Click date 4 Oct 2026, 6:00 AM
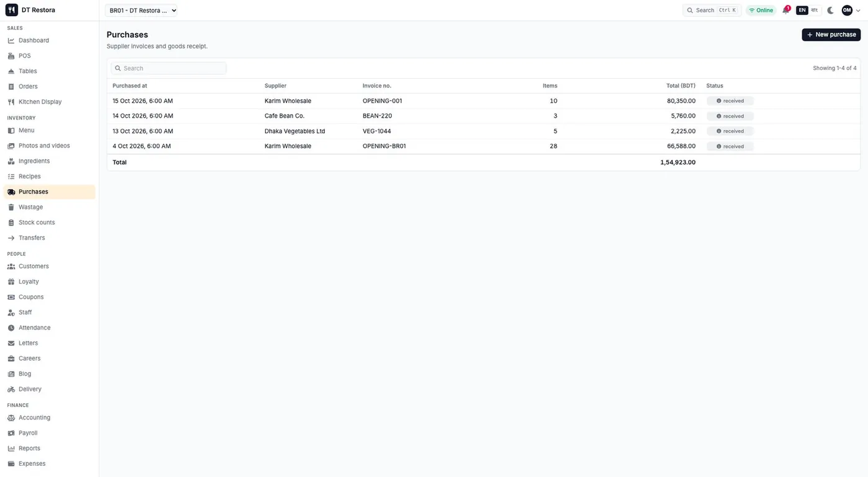This screenshot has height=477, width=868. coord(141,146)
